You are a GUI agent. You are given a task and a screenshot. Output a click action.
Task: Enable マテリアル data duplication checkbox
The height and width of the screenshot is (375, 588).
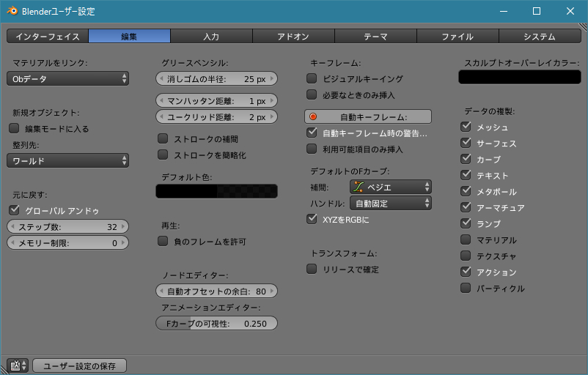(466, 240)
